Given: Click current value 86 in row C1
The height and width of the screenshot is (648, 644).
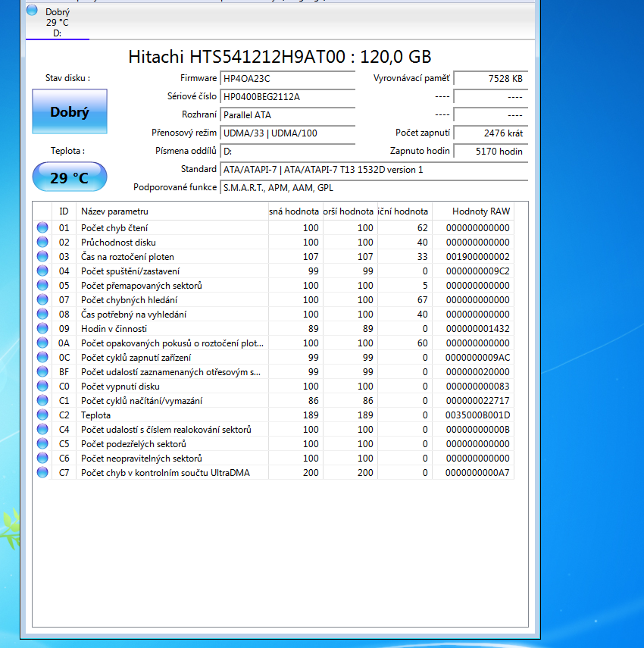Looking at the screenshot, I should pyautogui.click(x=314, y=400).
